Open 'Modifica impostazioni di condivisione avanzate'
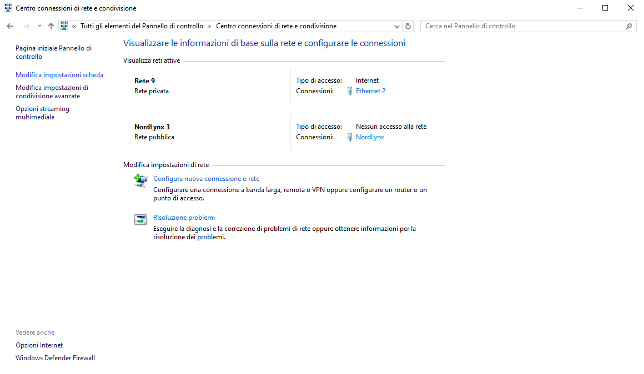 52,92
